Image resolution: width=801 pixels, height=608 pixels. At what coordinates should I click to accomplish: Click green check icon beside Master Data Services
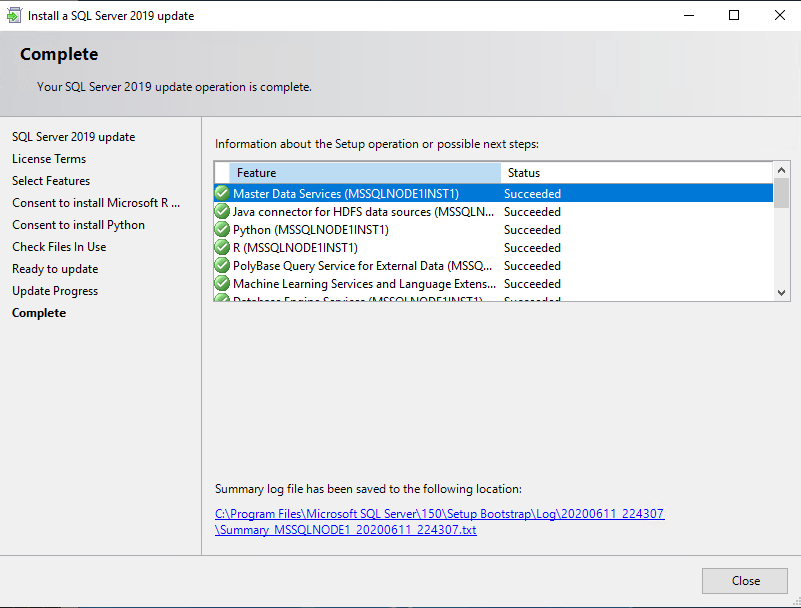pyautogui.click(x=222, y=193)
